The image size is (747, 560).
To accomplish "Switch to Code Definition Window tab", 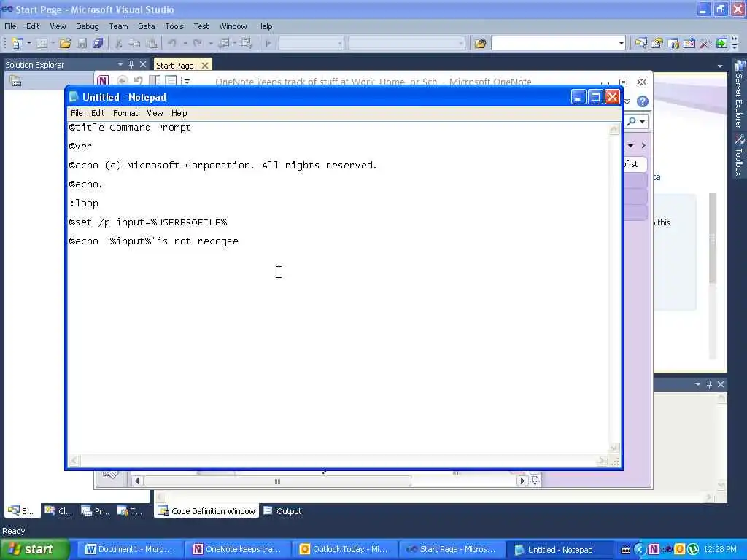I will tap(206, 511).
